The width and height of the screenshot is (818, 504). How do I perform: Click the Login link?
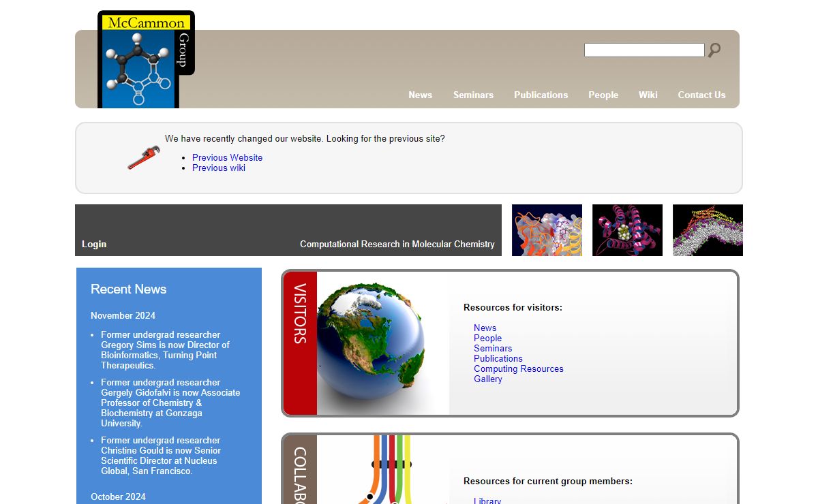coord(94,244)
